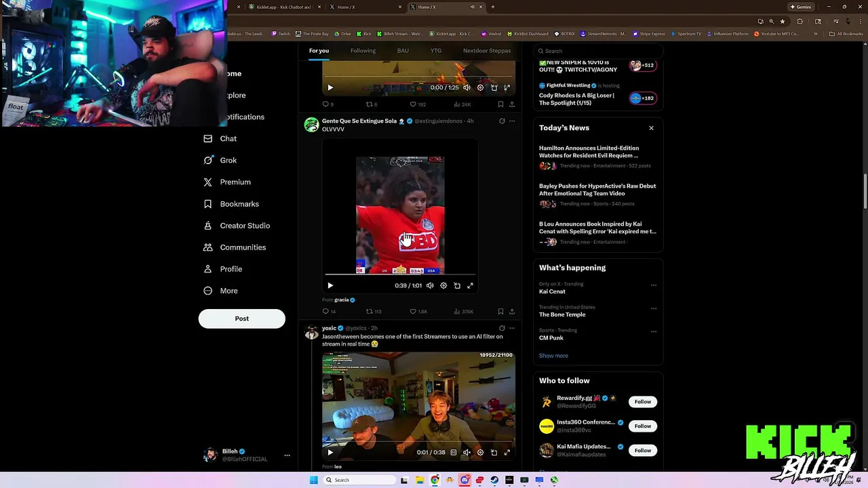Open the Nextdoor Steppas tab
This screenshot has height=488, width=868.
487,51
